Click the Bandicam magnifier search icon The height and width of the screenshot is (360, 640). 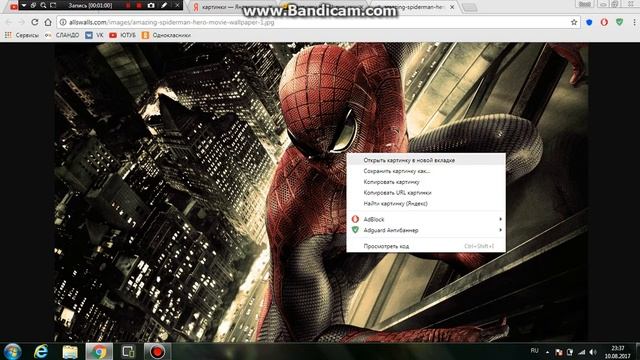43,5
